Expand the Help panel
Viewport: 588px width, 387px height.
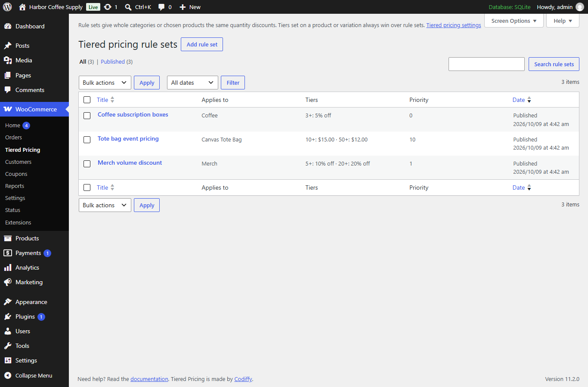[563, 21]
